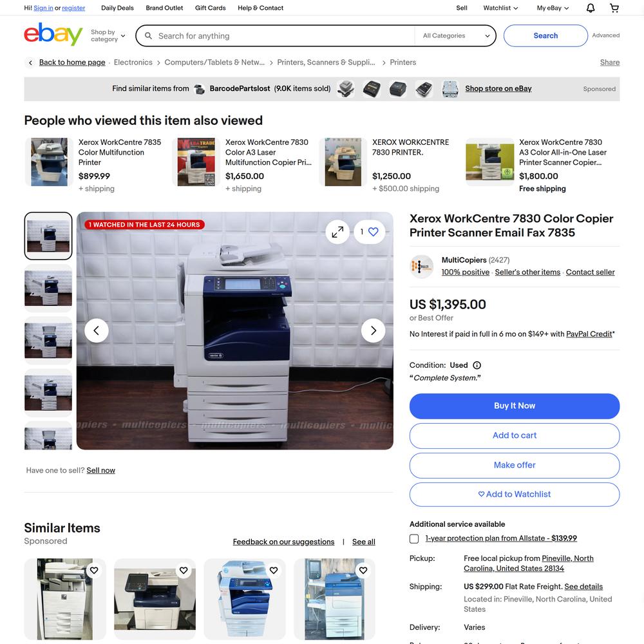Screen dimensions: 644x644
Task: Click the Buy It Now button
Action: [x=514, y=406]
